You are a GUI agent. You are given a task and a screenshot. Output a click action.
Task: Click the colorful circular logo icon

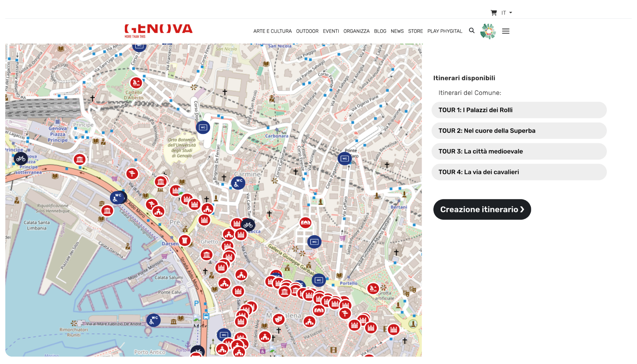(x=488, y=31)
